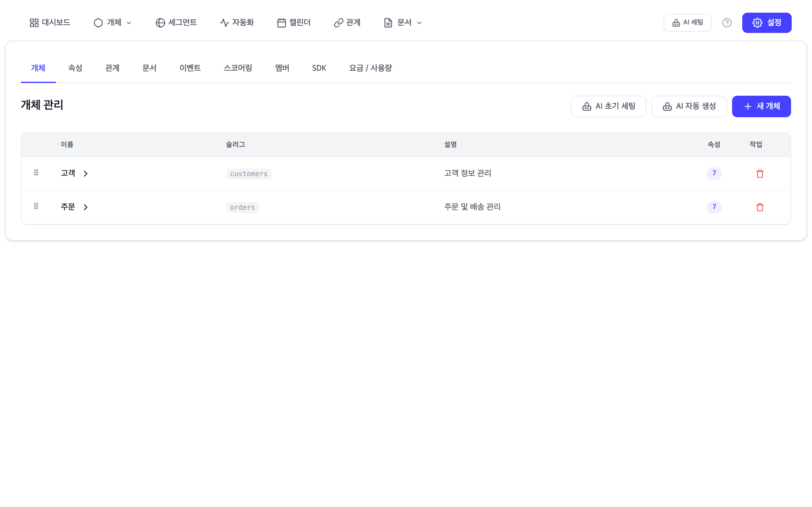The width and height of the screenshot is (812, 507).
Task: Open AI 세팅 in top bar
Action: [687, 22]
